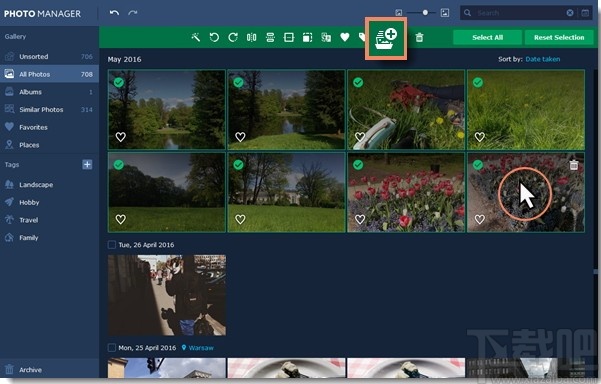601x384 pixels.
Task: Favorite the second pond photo
Action: click(240, 137)
